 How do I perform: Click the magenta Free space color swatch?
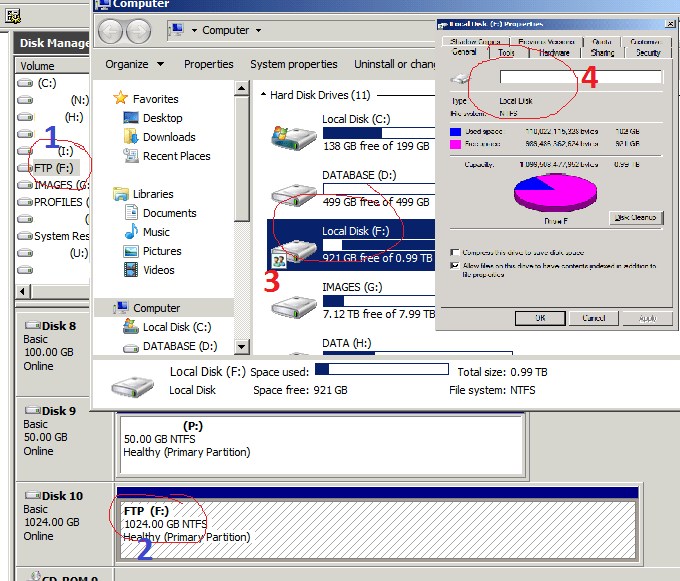point(455,144)
